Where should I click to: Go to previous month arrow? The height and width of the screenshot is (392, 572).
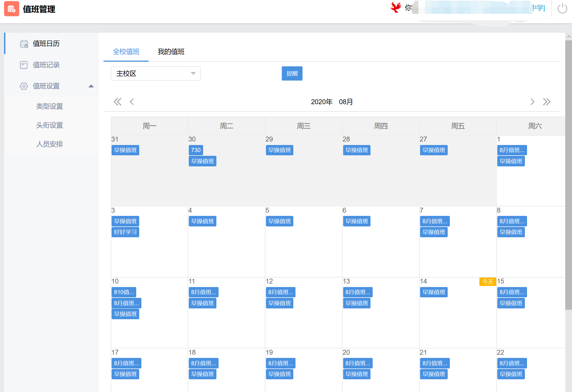[x=132, y=102]
